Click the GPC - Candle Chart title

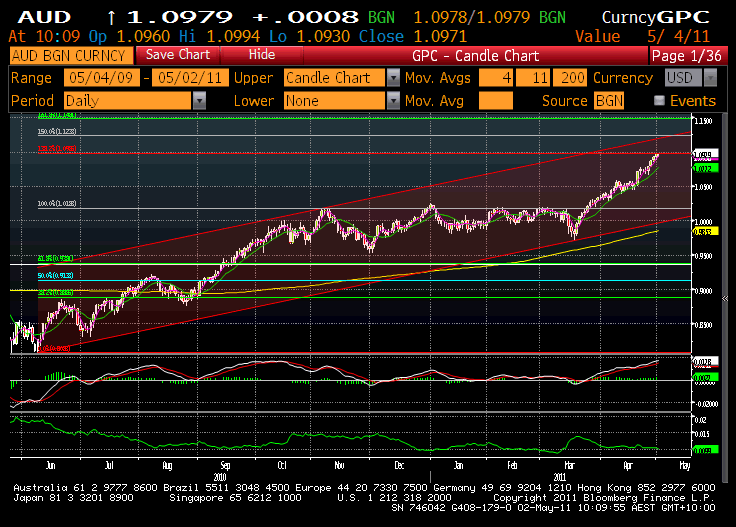click(x=475, y=56)
